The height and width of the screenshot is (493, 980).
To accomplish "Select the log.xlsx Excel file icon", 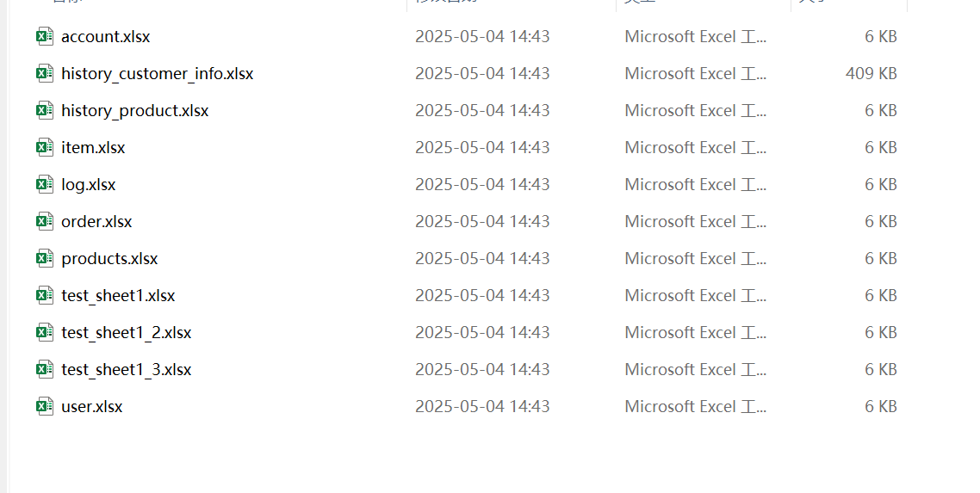I will click(45, 184).
